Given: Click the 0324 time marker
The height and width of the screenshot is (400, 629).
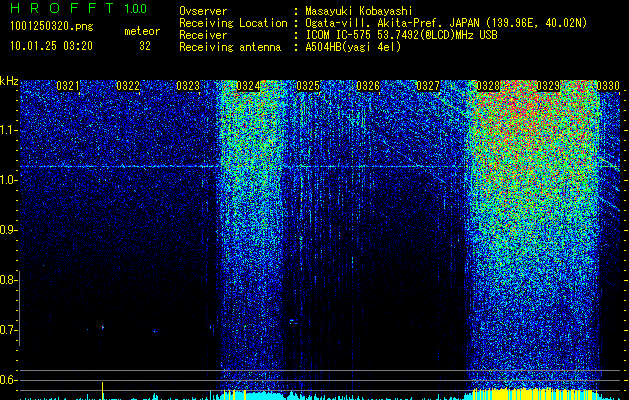Looking at the screenshot, I should click(248, 85).
